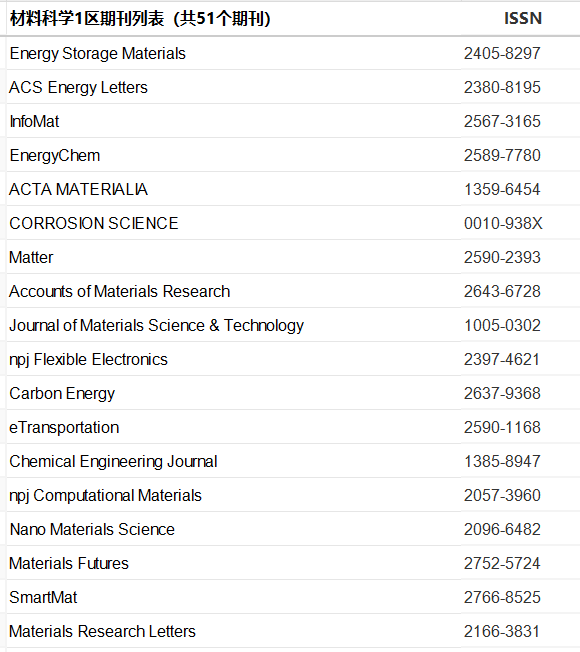Select CORROSION SCIENCE ISSN 0010-938X
Screen dimensions: 580x652
coord(503,224)
